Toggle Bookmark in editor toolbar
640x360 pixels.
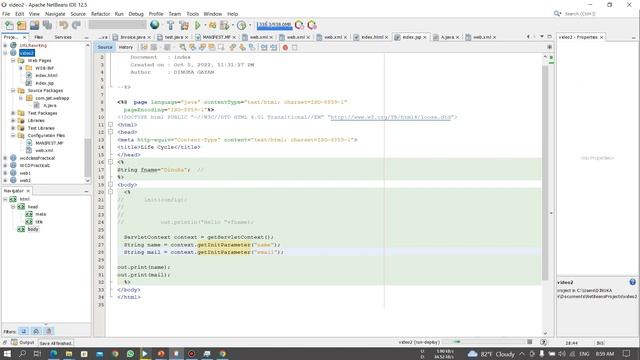[252, 47]
